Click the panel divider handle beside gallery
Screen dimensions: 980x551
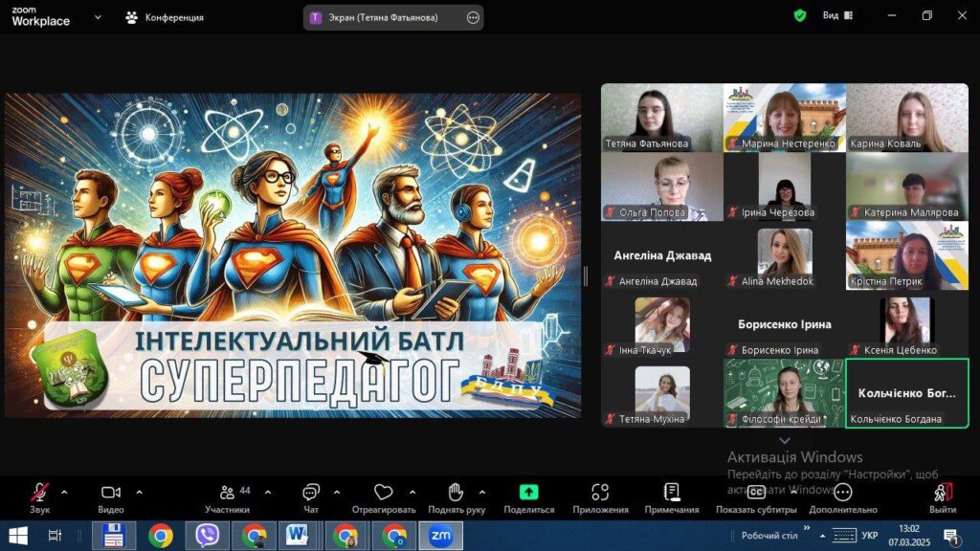[x=586, y=276]
